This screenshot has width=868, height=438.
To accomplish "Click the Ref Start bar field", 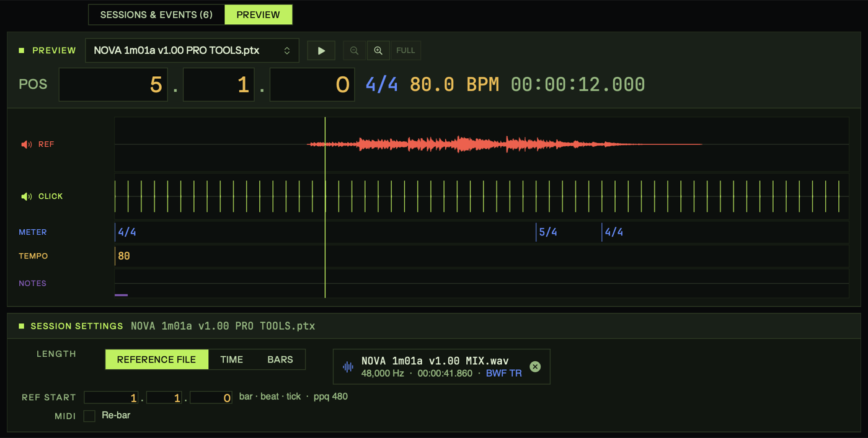I will 111,398.
